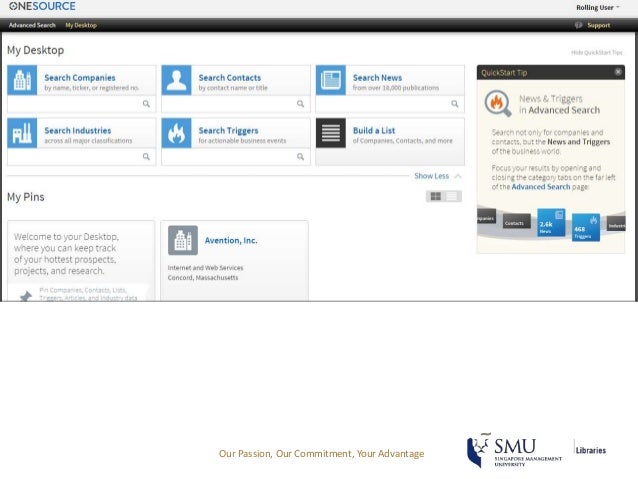Click the Support chat bubble icon
638x479 pixels.
tap(578, 25)
